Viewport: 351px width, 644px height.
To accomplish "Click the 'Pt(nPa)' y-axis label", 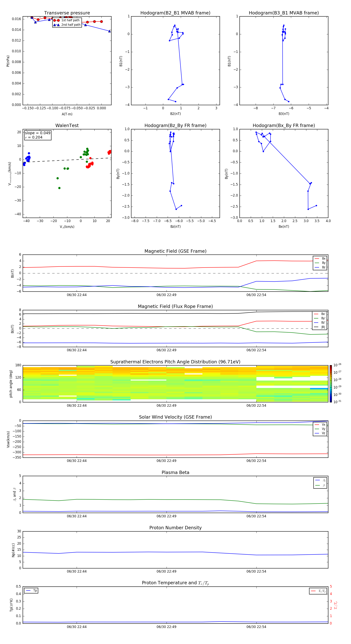I will point(8,61).
